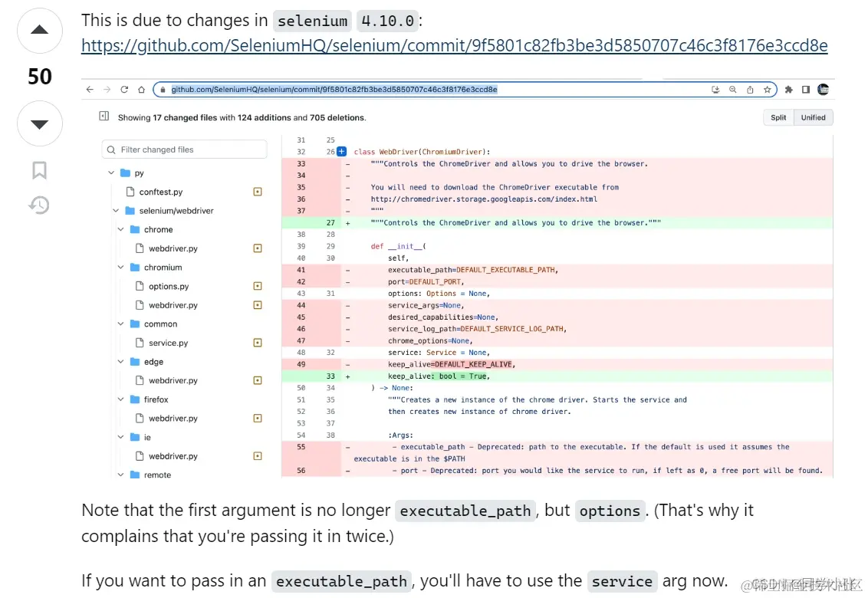The image size is (868, 598).
Task: Collapse the chromium folder
Action: [120, 268]
